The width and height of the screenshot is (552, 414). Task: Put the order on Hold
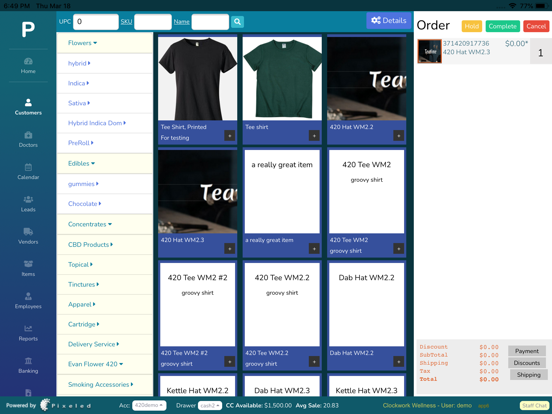click(472, 26)
